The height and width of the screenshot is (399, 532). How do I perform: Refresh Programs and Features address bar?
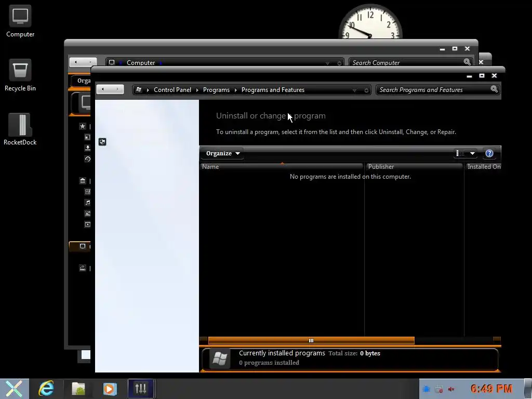pos(366,90)
